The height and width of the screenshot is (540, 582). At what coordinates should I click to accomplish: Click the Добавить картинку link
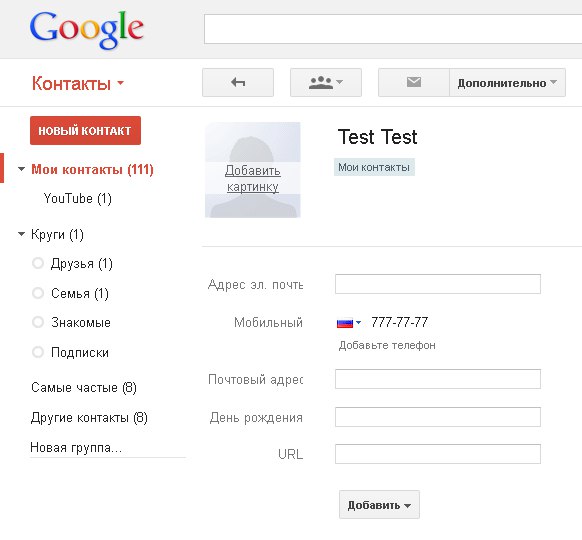coord(253,178)
